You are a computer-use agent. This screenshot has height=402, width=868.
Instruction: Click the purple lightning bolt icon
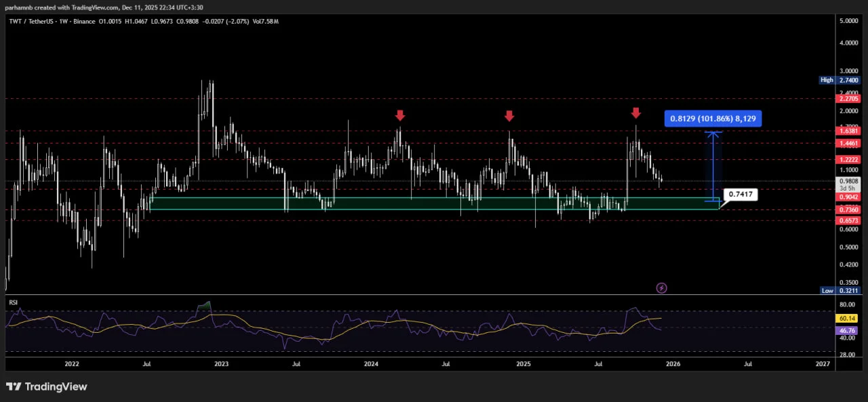click(662, 288)
